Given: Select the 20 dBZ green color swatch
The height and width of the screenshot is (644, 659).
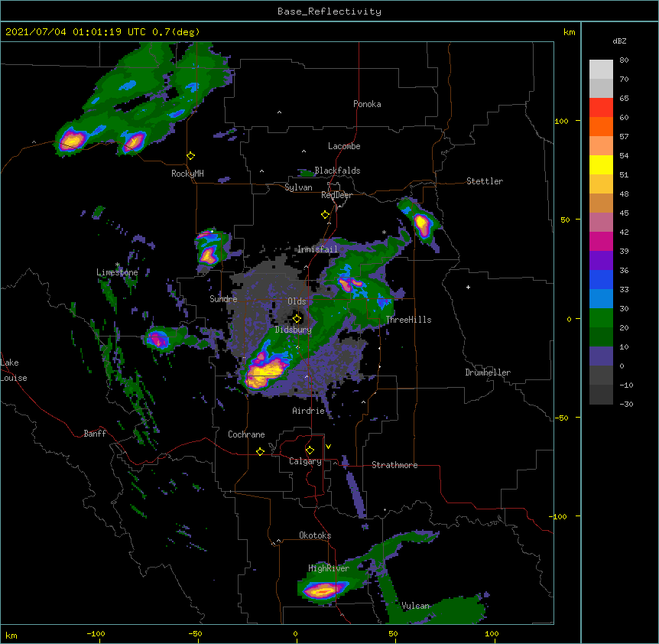Looking at the screenshot, I should coord(601,318).
